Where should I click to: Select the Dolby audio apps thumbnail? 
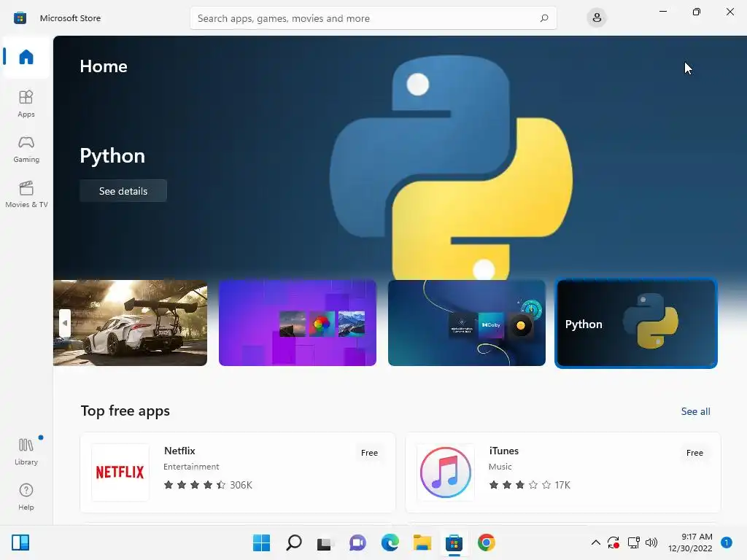pos(467,323)
